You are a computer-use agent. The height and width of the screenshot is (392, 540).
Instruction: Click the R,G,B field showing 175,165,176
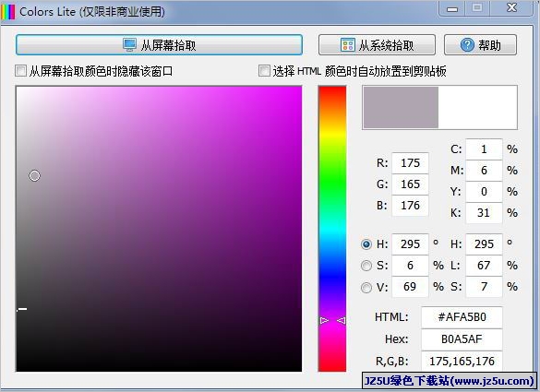(462, 361)
